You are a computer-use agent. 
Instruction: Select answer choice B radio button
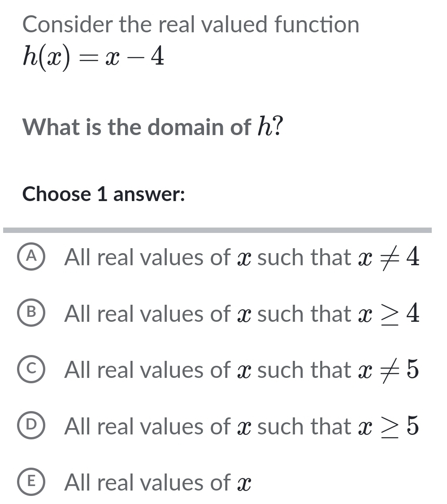[x=31, y=314]
